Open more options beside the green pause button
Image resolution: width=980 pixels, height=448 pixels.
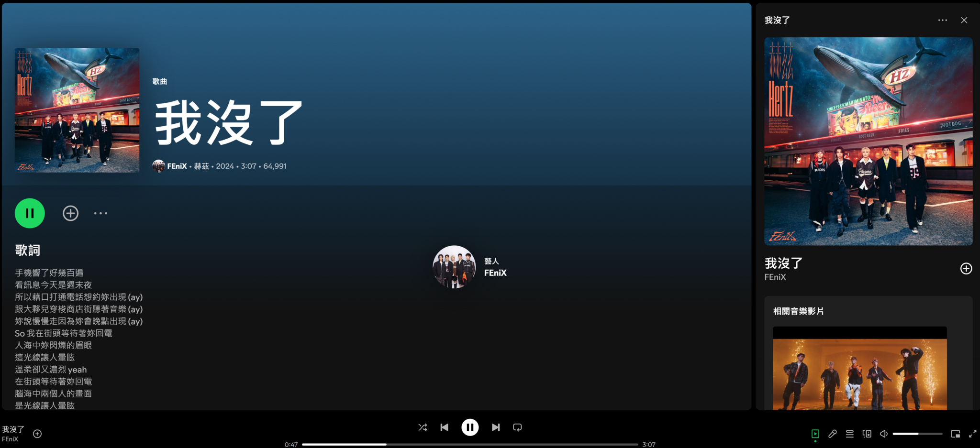pos(100,213)
